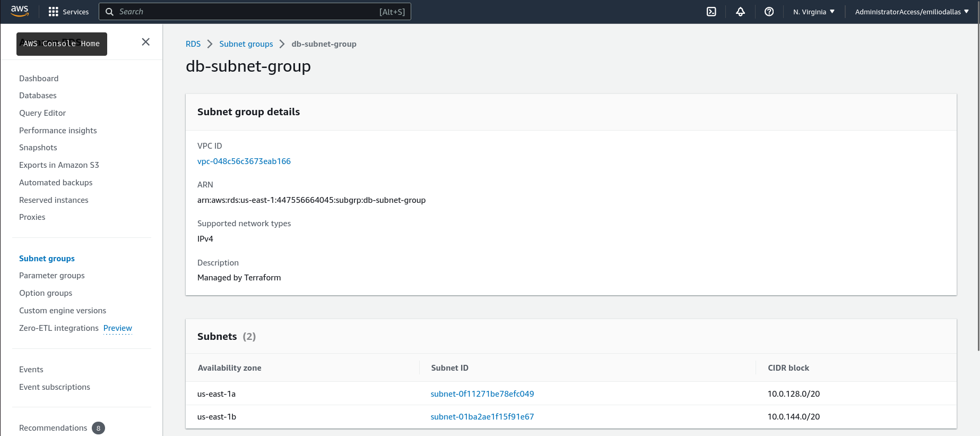This screenshot has height=436, width=980.
Task: Open subnet-01ba2ae1f15f91e67 link
Action: (x=482, y=417)
